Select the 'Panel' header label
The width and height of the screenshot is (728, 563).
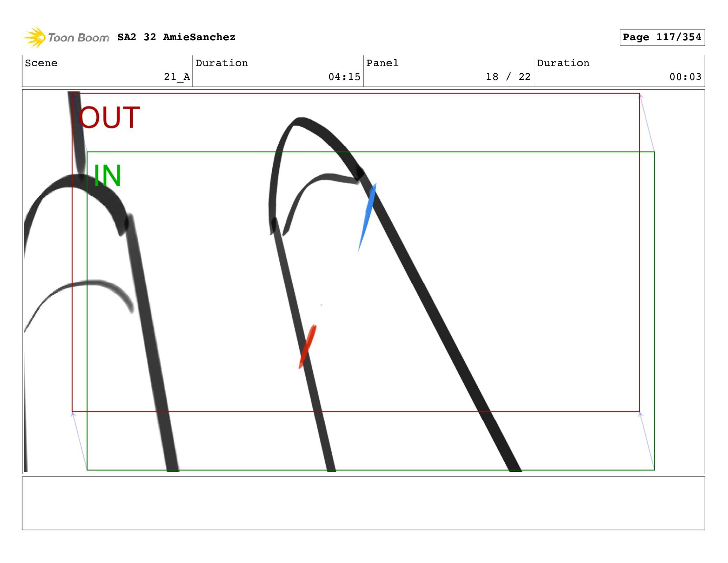[382, 63]
